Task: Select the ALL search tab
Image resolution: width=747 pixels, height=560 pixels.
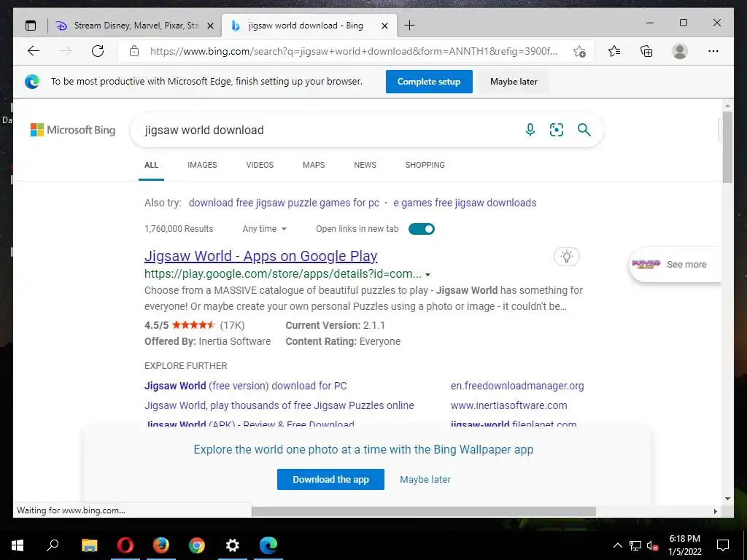Action: [x=151, y=165]
